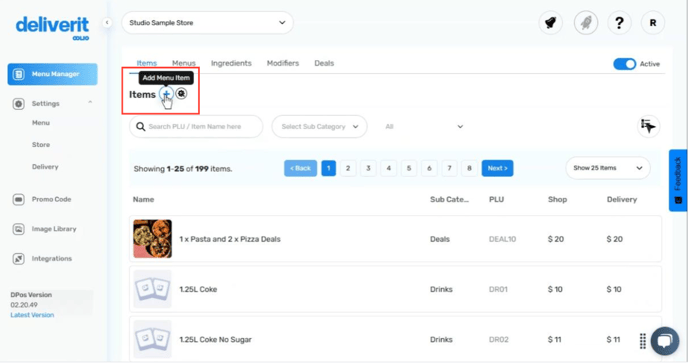Open Delivery under Settings
The image size is (688, 363).
click(45, 167)
